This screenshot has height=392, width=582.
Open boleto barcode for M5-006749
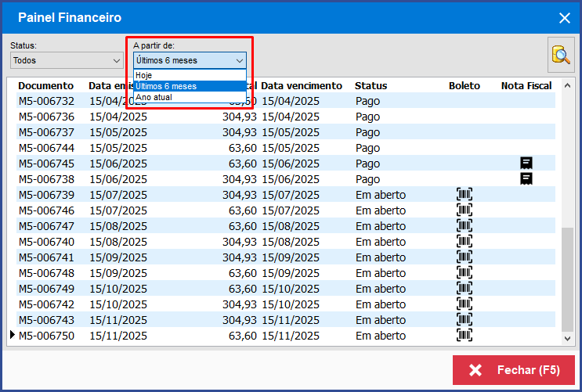pos(465,288)
